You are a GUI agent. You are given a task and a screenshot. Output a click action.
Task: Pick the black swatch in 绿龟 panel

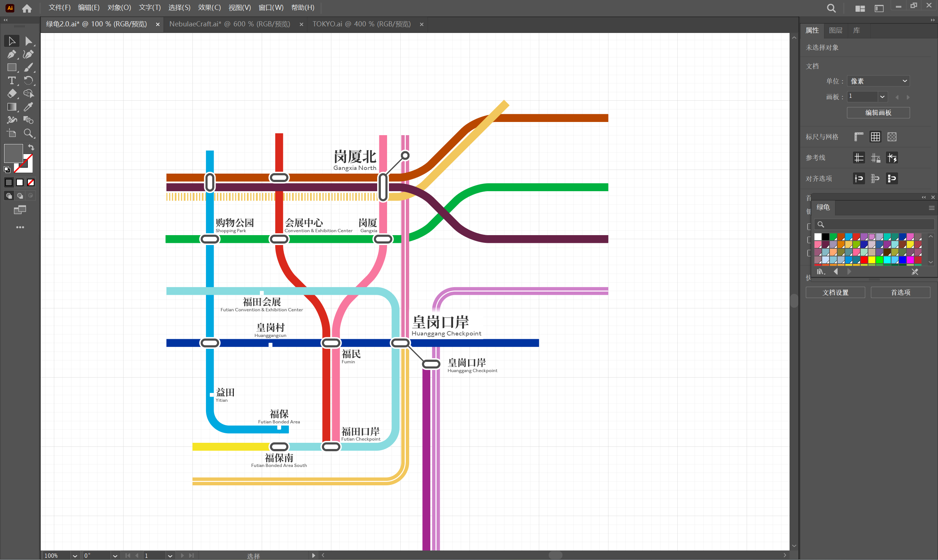tap(825, 237)
